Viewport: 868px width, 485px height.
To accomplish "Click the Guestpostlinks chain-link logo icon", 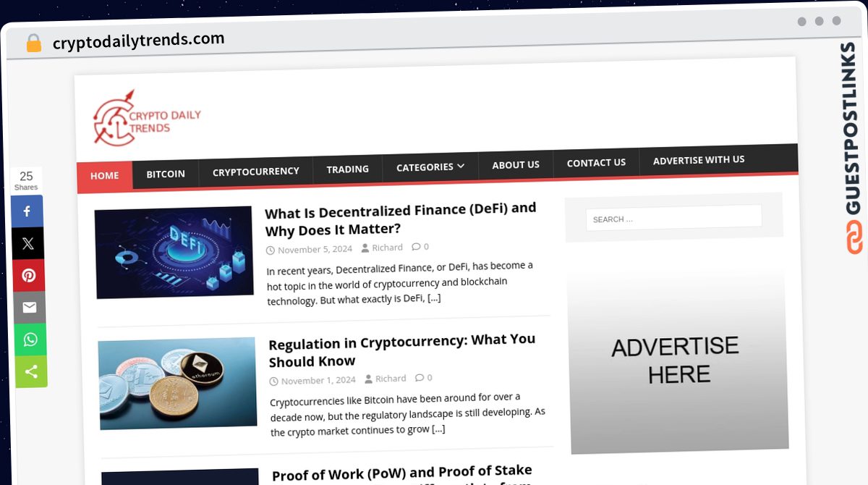I will 854,237.
